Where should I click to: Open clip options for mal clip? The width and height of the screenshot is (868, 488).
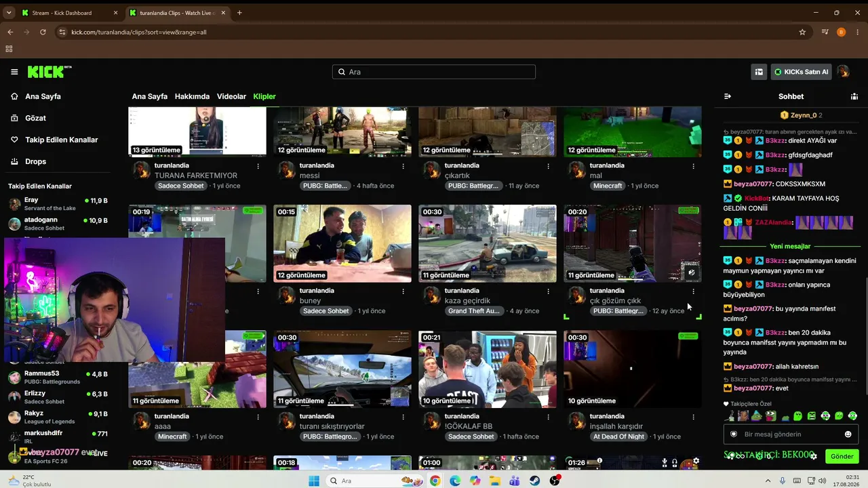point(693,165)
